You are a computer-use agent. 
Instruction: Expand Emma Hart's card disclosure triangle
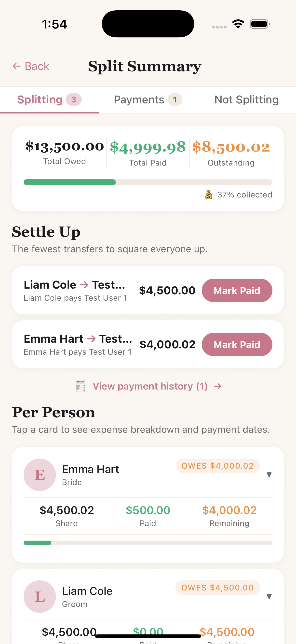click(269, 475)
